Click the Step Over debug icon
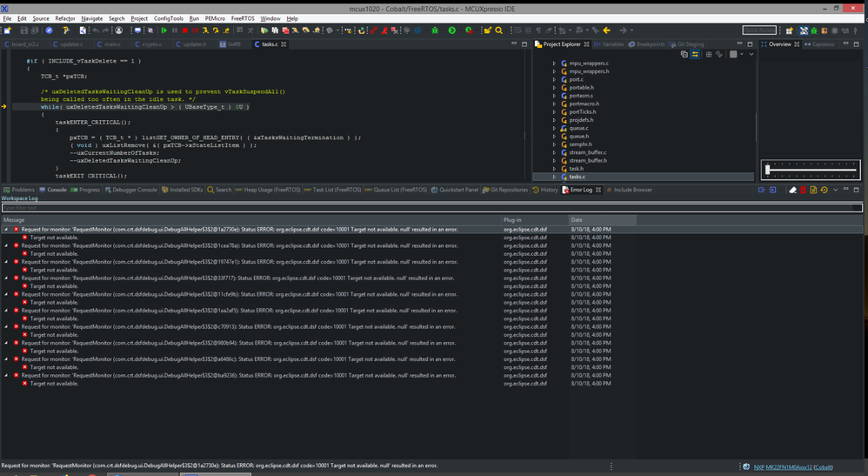The image size is (868, 476). point(216,30)
